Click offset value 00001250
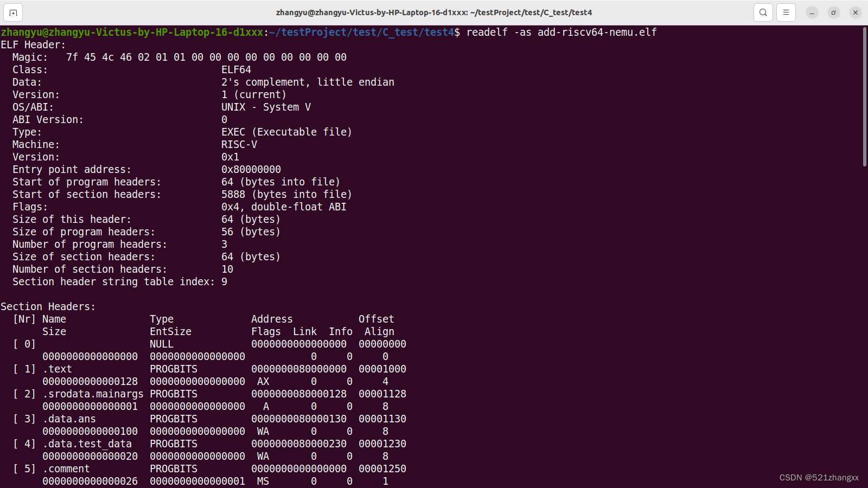Viewport: 868px width, 488px height. (382, 468)
